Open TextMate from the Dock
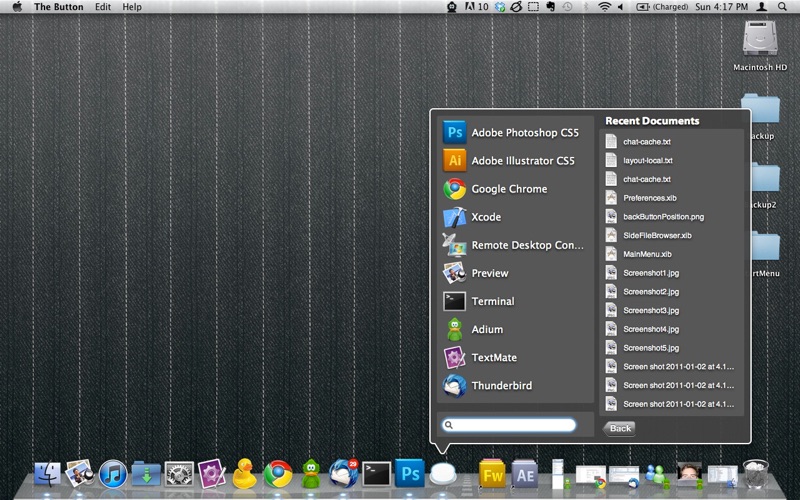 click(x=212, y=473)
